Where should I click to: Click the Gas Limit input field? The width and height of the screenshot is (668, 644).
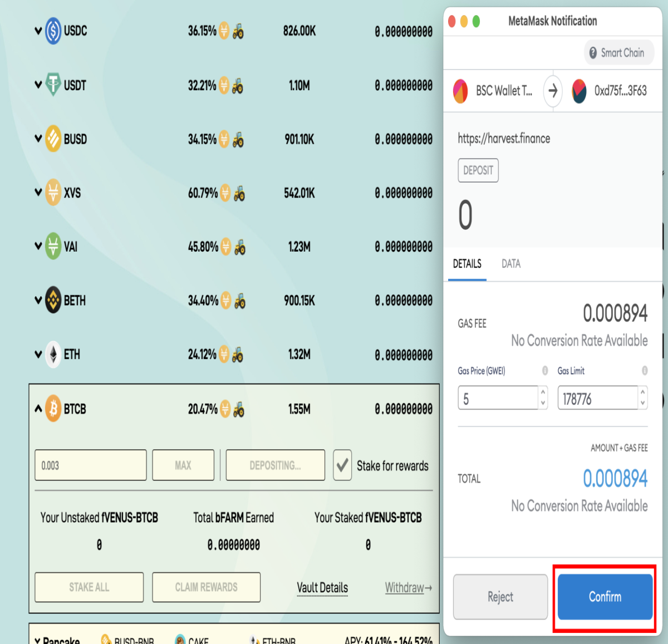[x=598, y=398]
